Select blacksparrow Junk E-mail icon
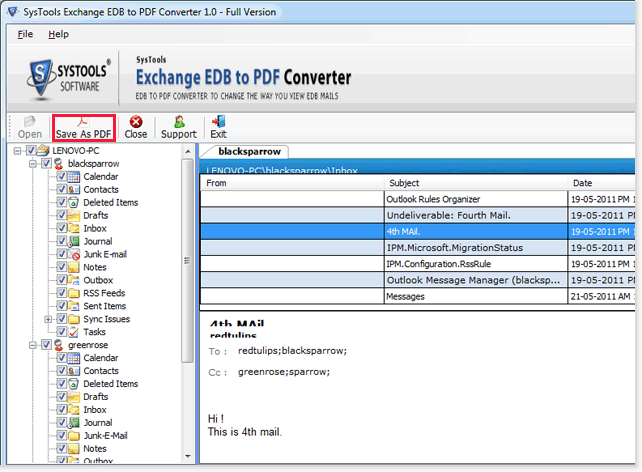Screen dimensions: 642x472 74,254
